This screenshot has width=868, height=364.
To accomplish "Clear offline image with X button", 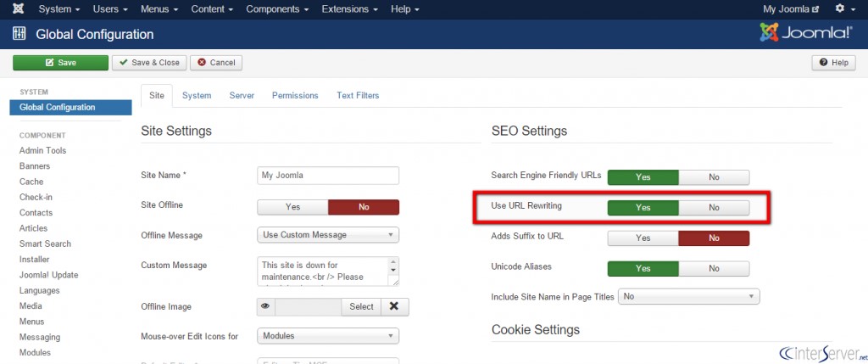I will click(394, 306).
